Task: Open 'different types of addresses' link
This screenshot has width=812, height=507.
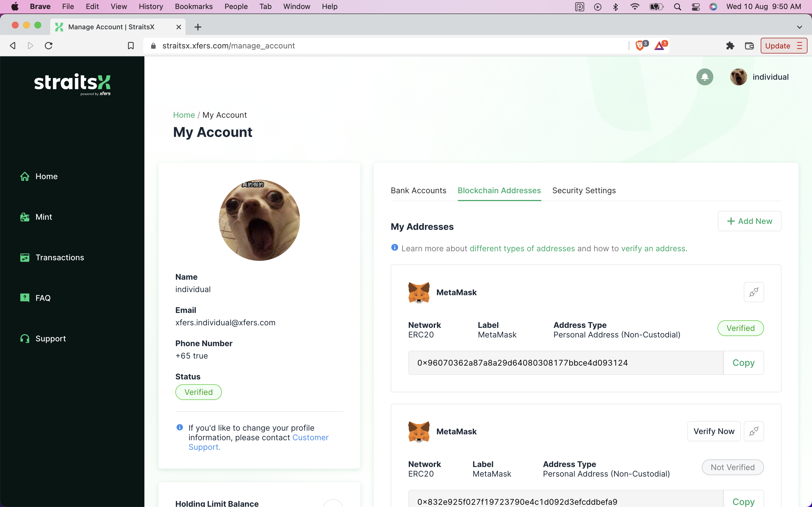Action: coord(522,248)
